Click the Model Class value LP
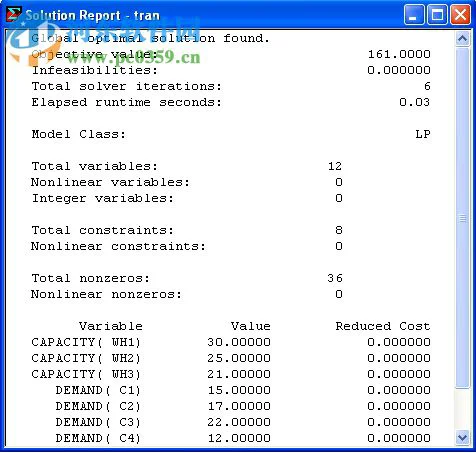This screenshot has height=453, width=476. click(423, 134)
